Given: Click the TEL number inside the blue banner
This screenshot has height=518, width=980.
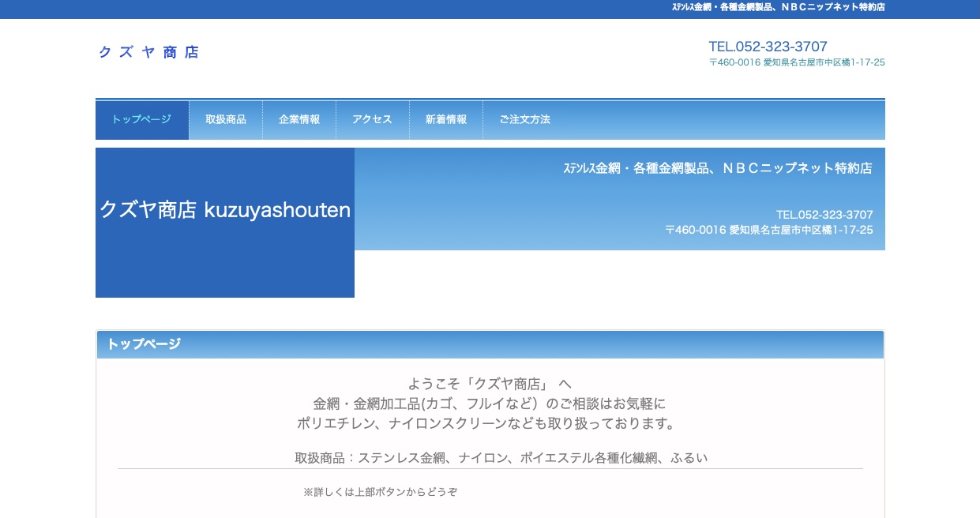Looking at the screenshot, I should coord(824,215).
